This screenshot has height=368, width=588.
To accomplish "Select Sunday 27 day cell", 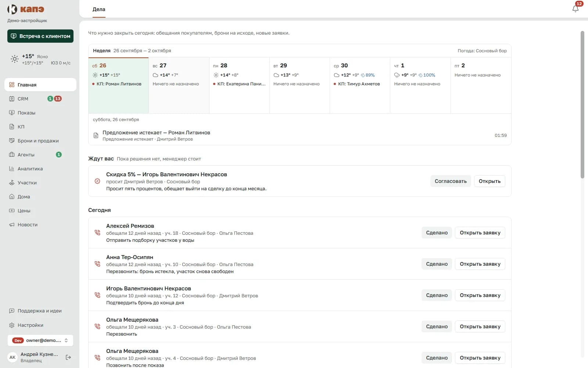I will pyautogui.click(x=179, y=85).
